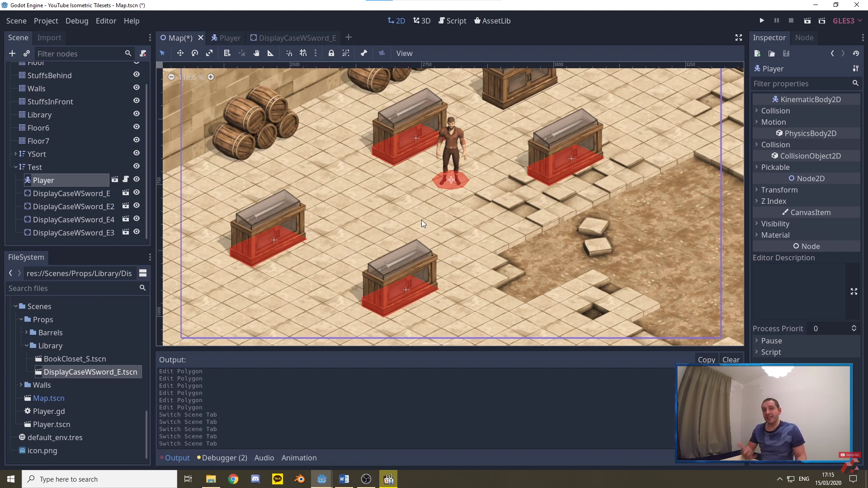Open the Player node's script icon
Viewport: 868px width, 488px height.
click(x=126, y=180)
